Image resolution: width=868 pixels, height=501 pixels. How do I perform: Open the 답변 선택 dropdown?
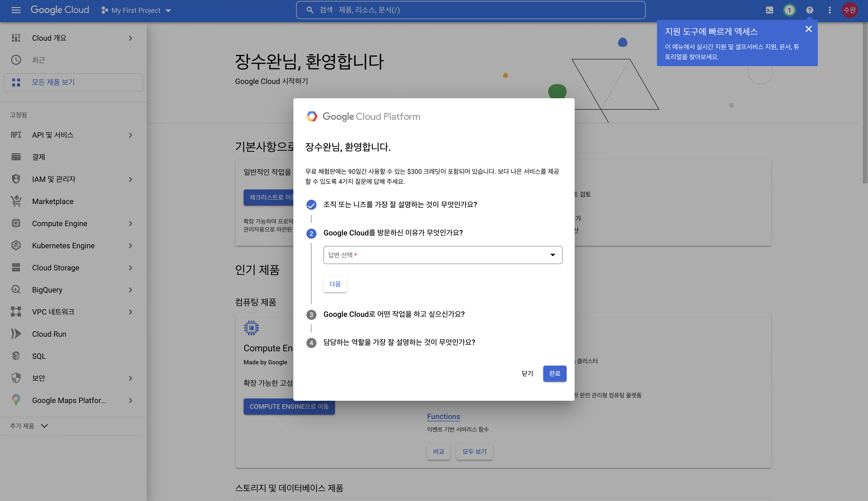tap(443, 255)
